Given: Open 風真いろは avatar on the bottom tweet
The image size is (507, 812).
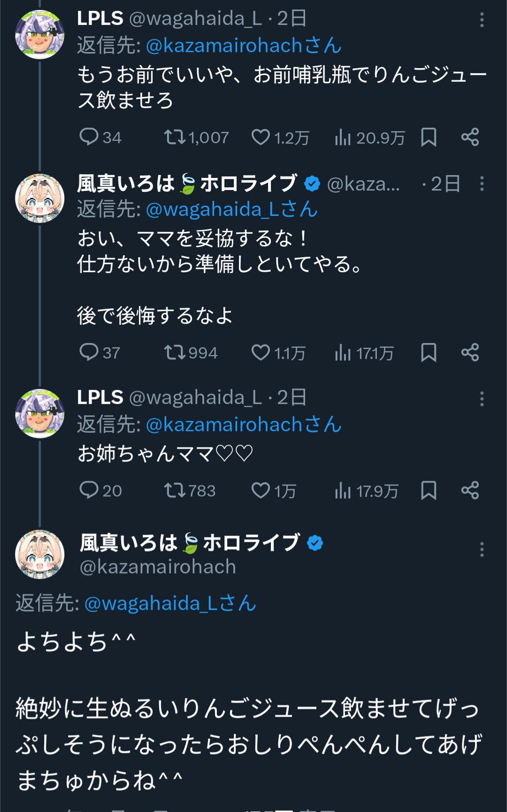Looking at the screenshot, I should pyautogui.click(x=40, y=554).
